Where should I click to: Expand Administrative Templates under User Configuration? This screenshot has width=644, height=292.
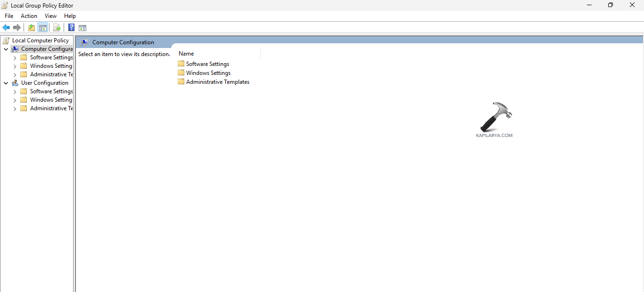[x=15, y=108]
